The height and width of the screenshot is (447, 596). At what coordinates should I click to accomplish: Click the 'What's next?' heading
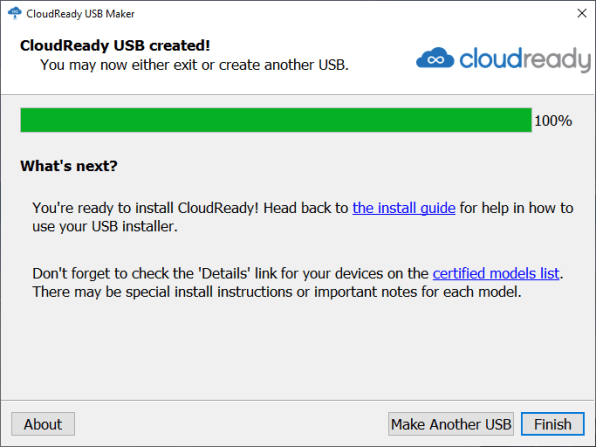point(69,166)
